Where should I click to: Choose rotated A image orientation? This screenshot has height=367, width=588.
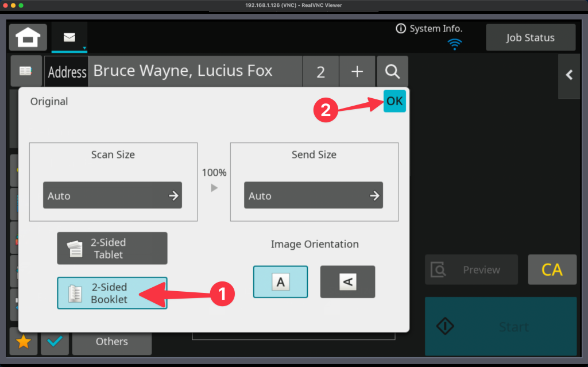click(x=347, y=281)
